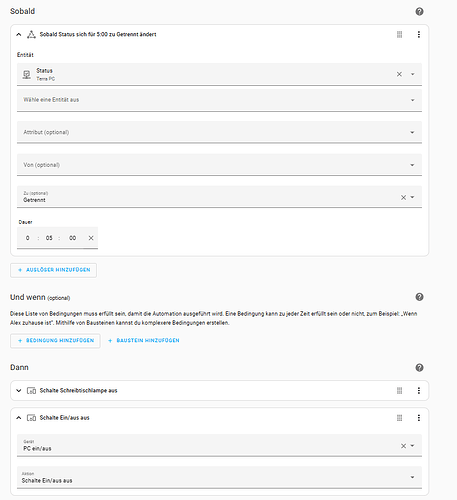Clear the Dauer duration value
The image size is (457, 500).
(x=91, y=238)
